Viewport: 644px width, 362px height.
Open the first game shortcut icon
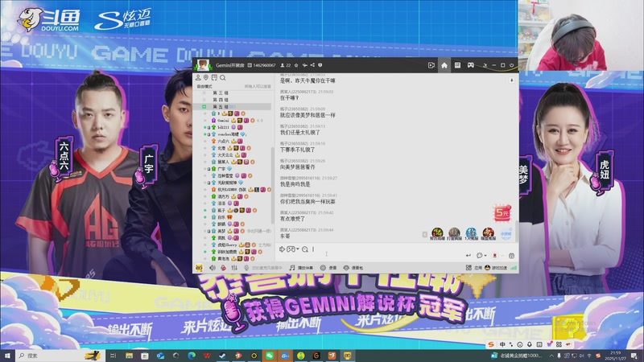(x=437, y=234)
